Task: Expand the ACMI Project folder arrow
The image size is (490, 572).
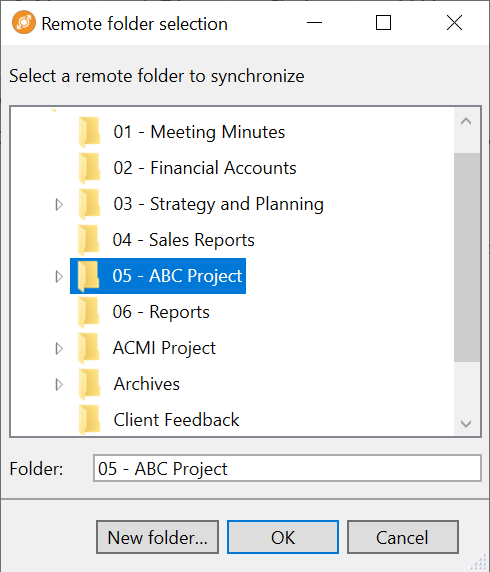Action: pos(59,348)
